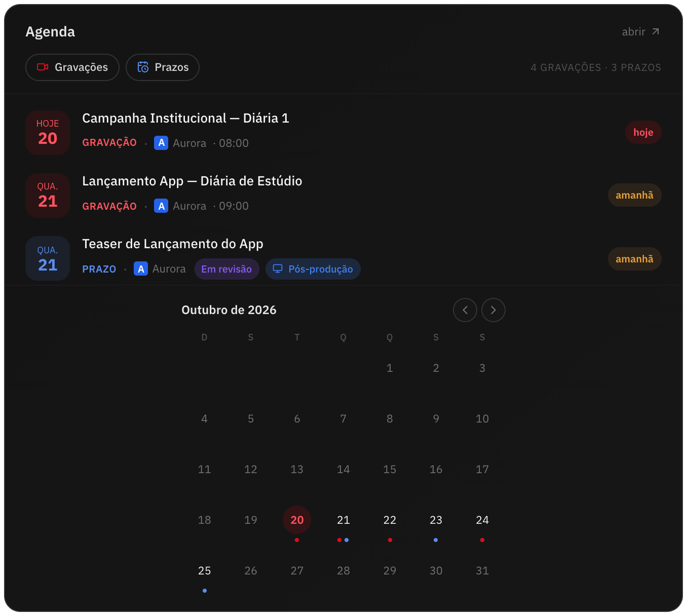The width and height of the screenshot is (687, 616).
Task: Select day 20 in the calendar
Action: (x=297, y=520)
